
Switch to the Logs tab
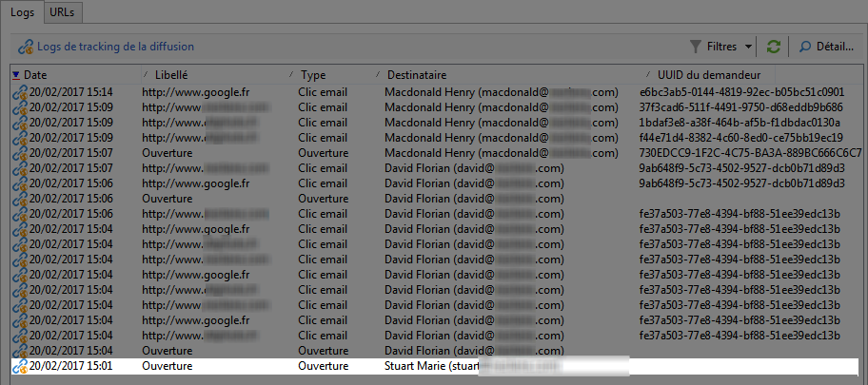pos(22,12)
